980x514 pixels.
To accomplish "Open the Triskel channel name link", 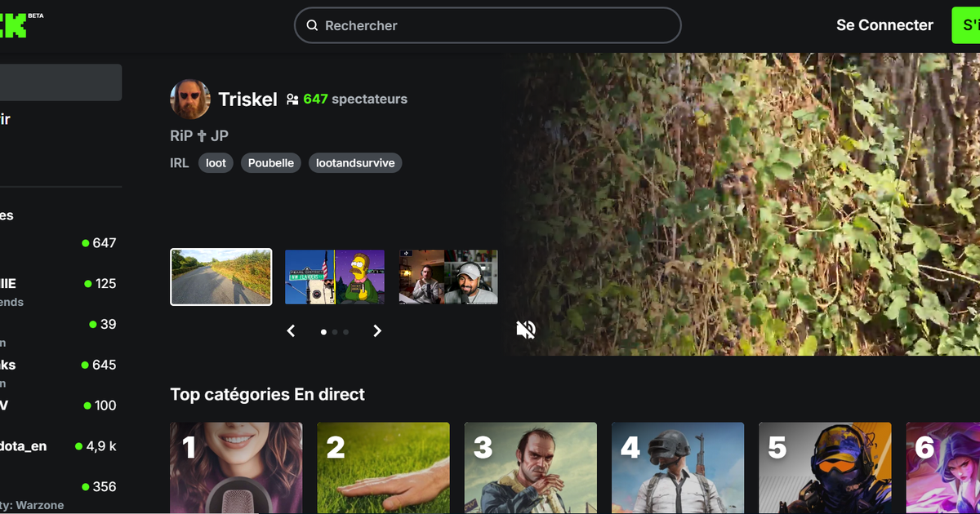I will tap(248, 100).
